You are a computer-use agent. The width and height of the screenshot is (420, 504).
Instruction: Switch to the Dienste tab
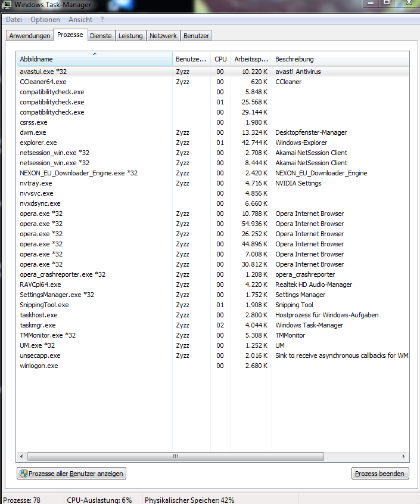coord(101,36)
